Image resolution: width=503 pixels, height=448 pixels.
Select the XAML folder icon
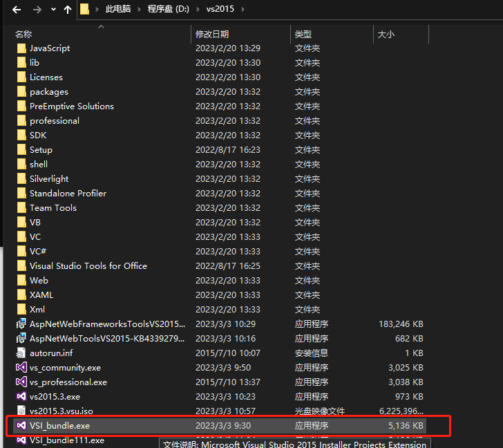(x=21, y=295)
